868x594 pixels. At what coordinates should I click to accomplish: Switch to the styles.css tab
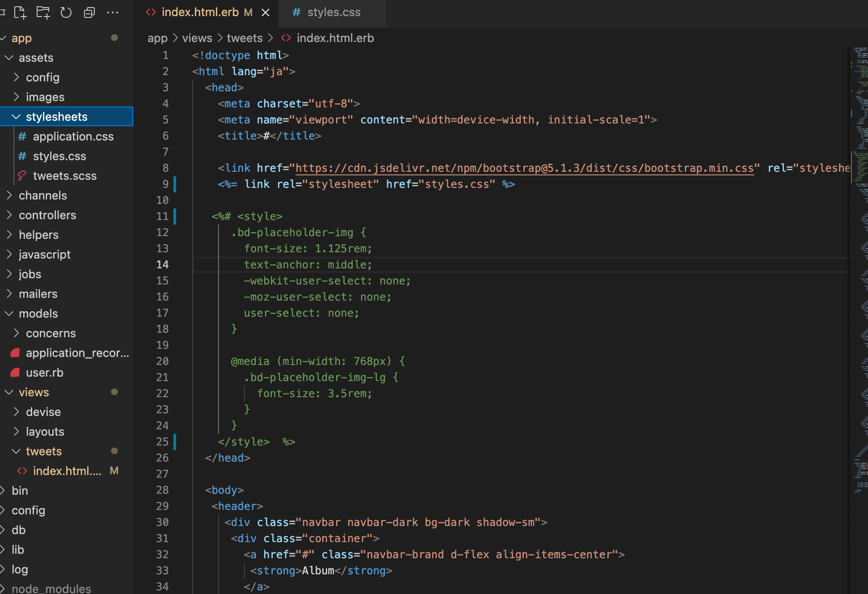click(x=333, y=13)
